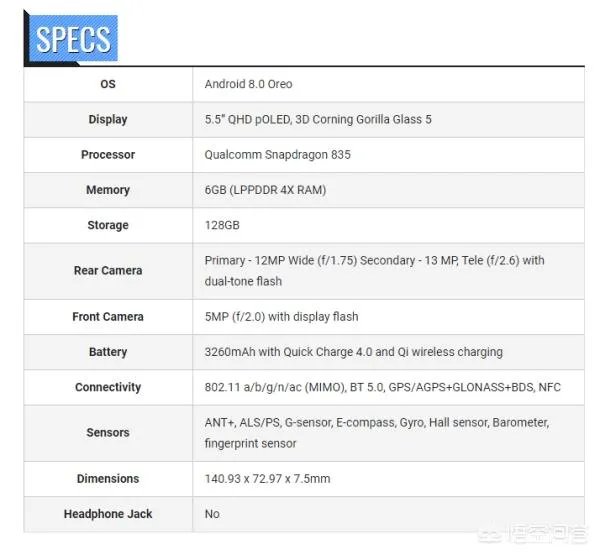Click the 128GB storage value
This screenshot has width=600, height=555.
(x=222, y=225)
